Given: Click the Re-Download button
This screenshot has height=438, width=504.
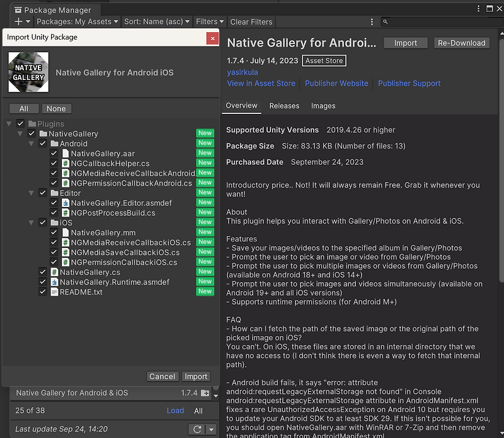Looking at the screenshot, I should coord(462,43).
